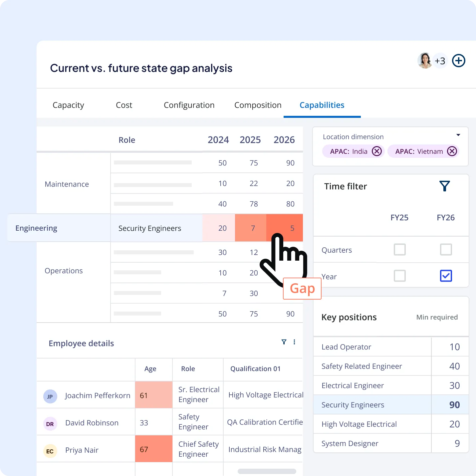Select the Engineering category row
This screenshot has height=476, width=476.
point(36,228)
